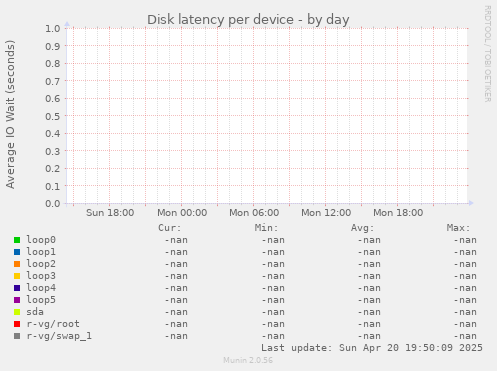Click the Mon 18:00 time axis label
The width and height of the screenshot is (497, 371).
point(398,213)
